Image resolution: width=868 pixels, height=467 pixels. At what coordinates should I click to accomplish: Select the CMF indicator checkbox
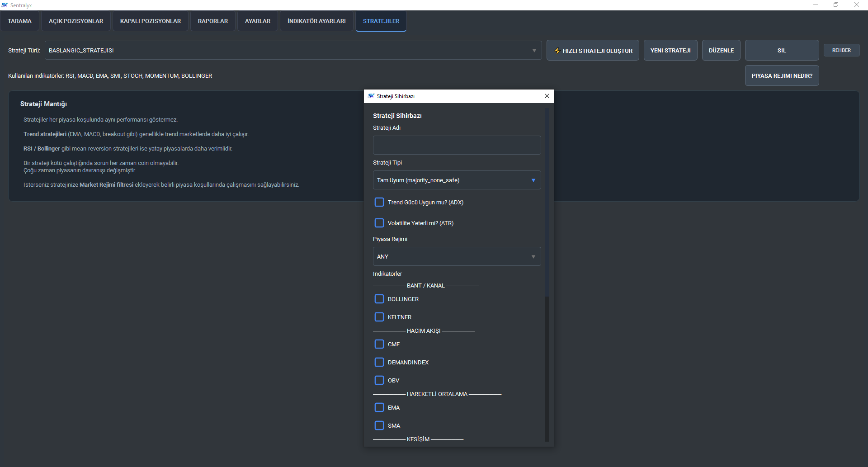tap(379, 344)
